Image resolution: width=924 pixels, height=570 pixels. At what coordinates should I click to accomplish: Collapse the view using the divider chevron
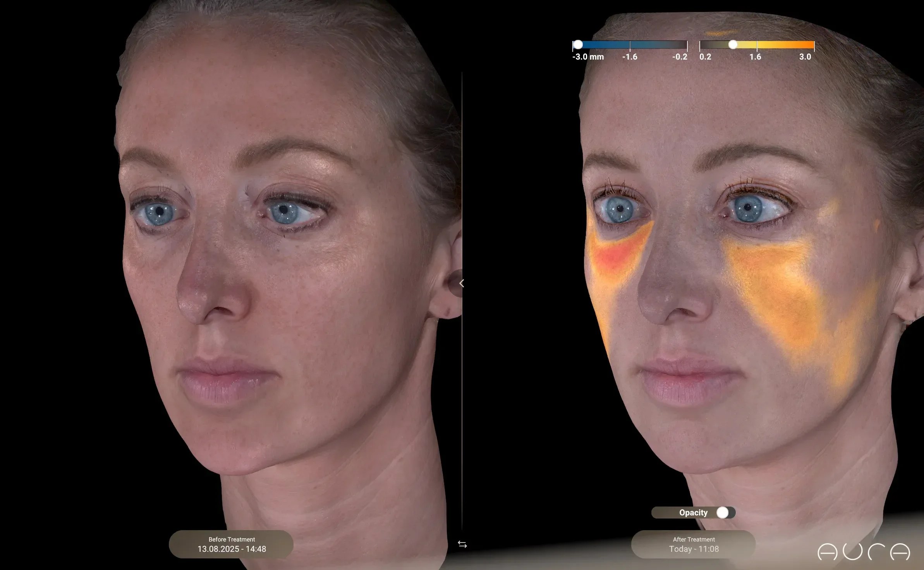click(x=462, y=284)
